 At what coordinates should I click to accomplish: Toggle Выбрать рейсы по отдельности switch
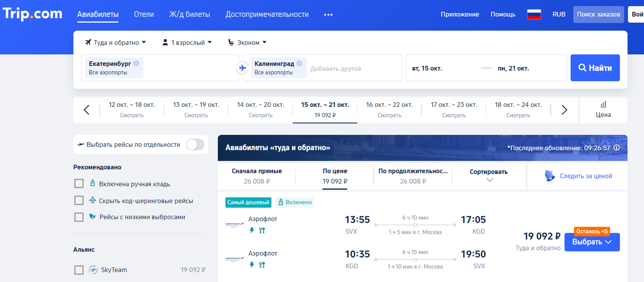coord(195,144)
